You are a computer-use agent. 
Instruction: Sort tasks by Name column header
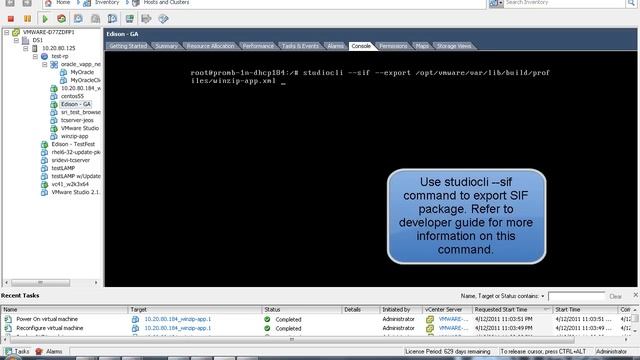coord(64,310)
